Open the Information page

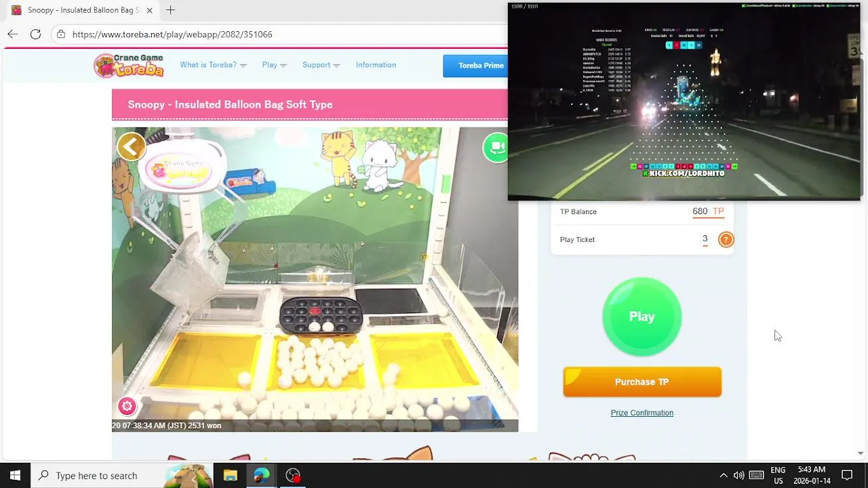[x=376, y=65]
